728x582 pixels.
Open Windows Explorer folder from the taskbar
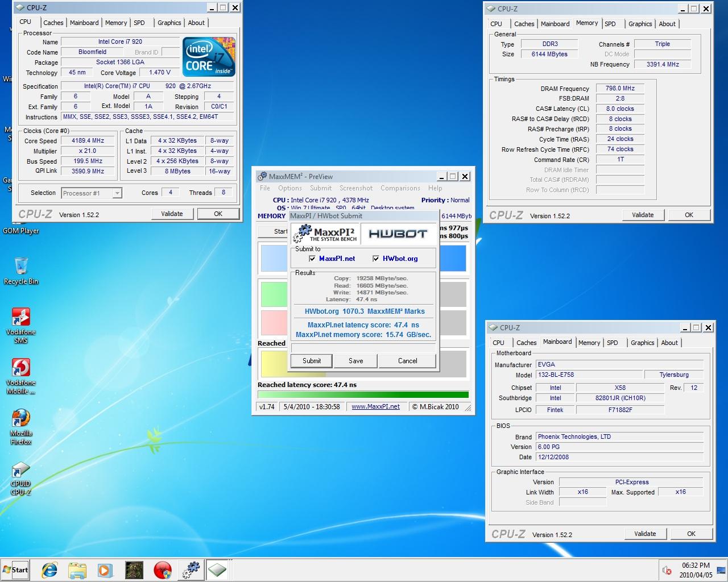77,569
